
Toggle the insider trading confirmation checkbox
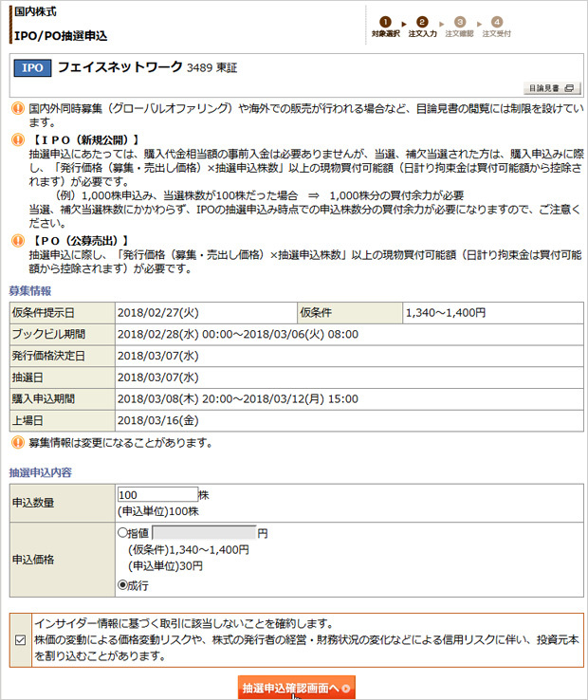pos(21,640)
